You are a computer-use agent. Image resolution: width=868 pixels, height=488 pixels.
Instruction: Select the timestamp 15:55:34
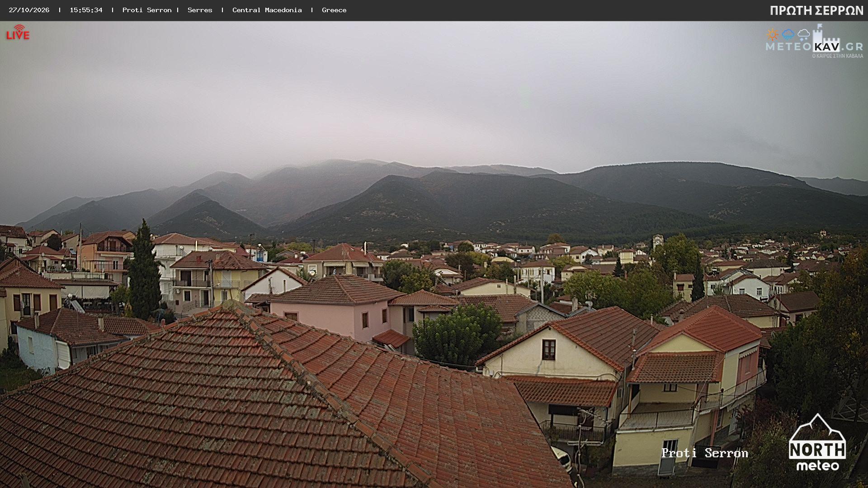[86, 10]
